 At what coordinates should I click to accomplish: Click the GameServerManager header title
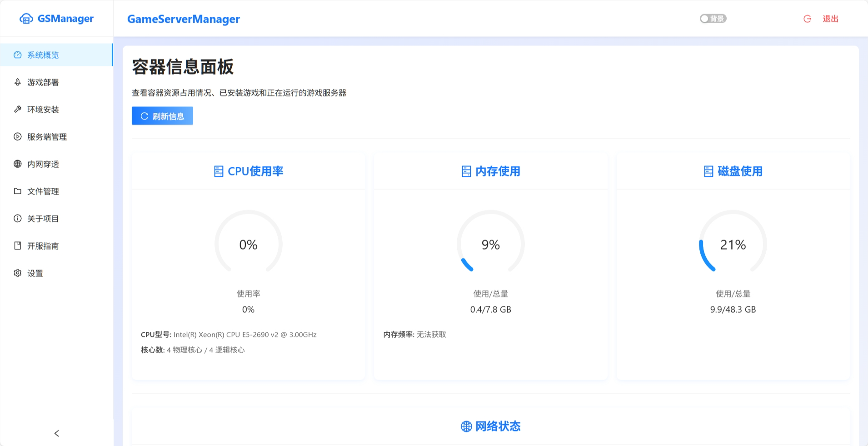click(x=184, y=19)
